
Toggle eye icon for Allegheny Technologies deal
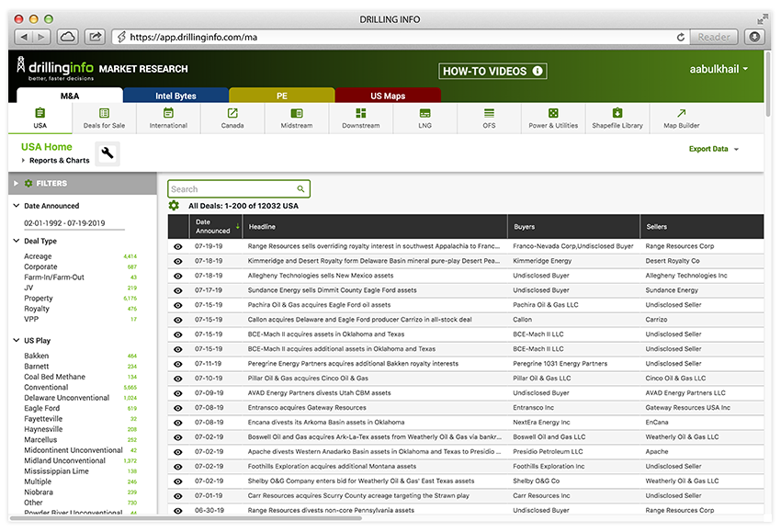(178, 276)
